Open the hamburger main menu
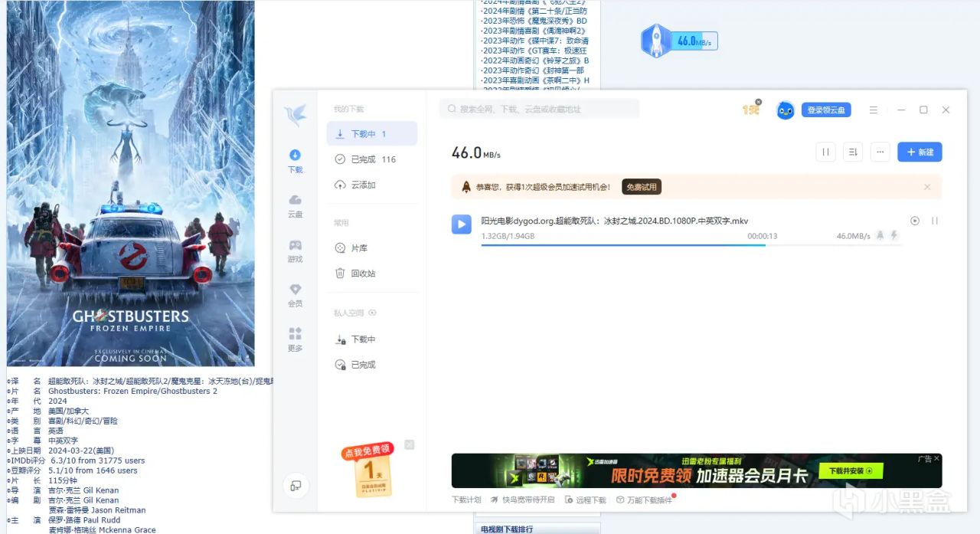The height and width of the screenshot is (534, 980). 874,110
